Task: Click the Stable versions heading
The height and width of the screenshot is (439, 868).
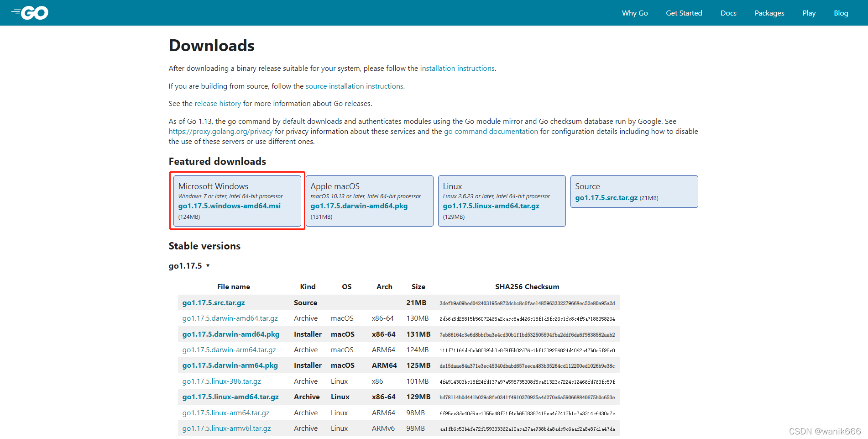Action: coord(204,246)
